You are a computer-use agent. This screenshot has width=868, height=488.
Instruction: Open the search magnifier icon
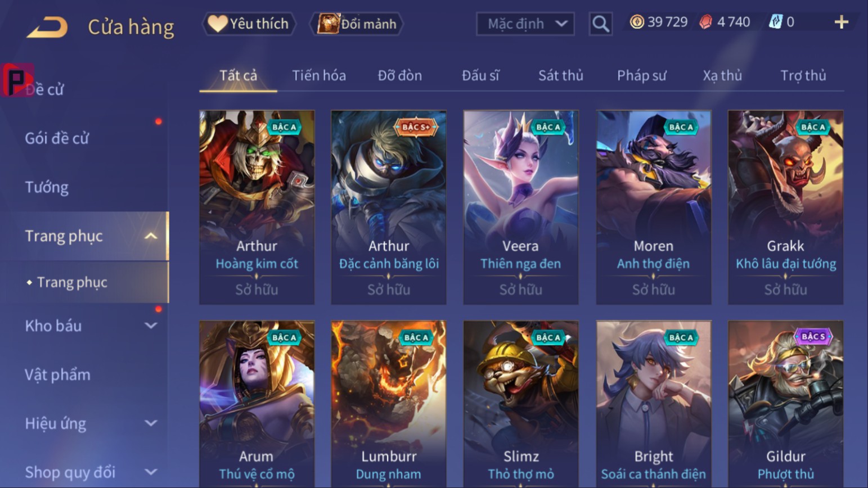pos(600,24)
